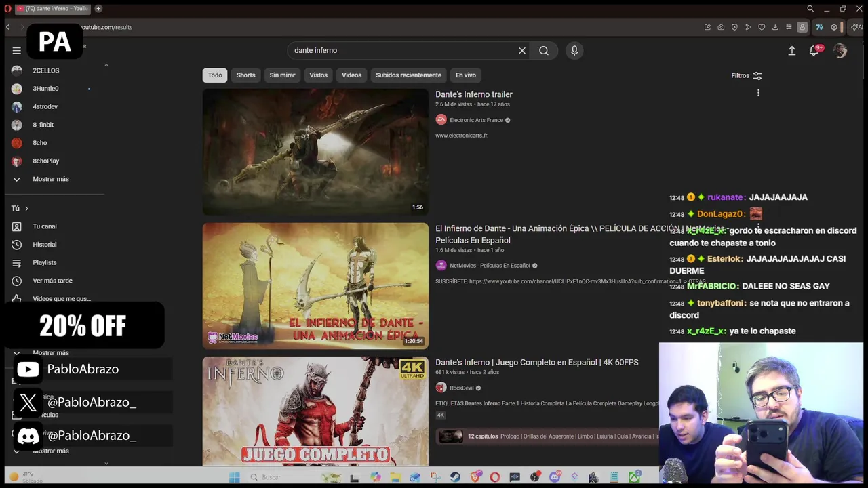The height and width of the screenshot is (488, 868).
Task: Expand the 12 capítulos chapters row
Action: click(547, 436)
